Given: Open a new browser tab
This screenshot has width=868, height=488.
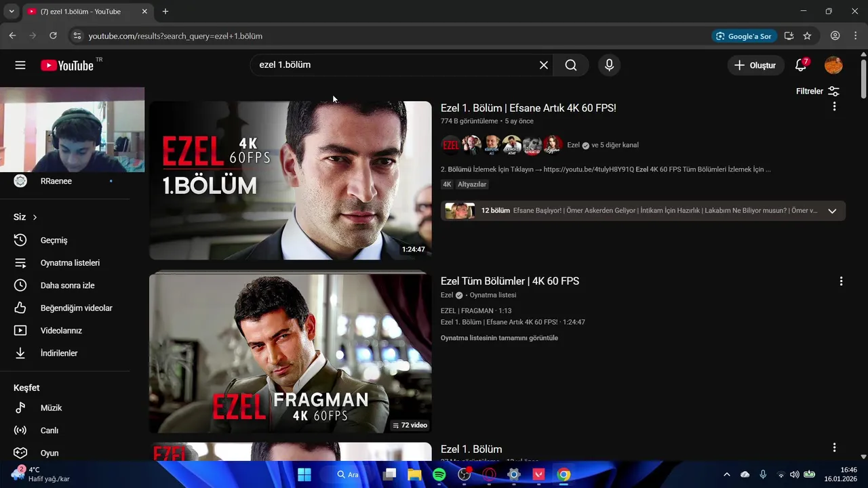Looking at the screenshot, I should click(165, 12).
